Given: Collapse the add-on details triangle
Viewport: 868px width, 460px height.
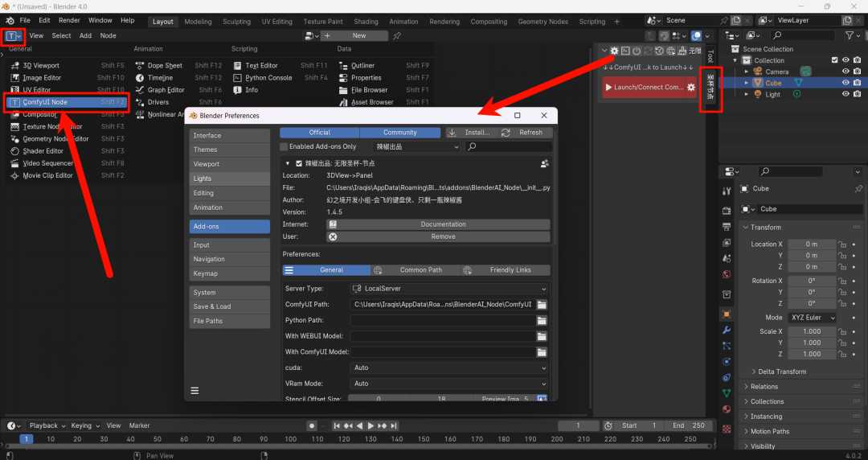Looking at the screenshot, I should point(287,163).
